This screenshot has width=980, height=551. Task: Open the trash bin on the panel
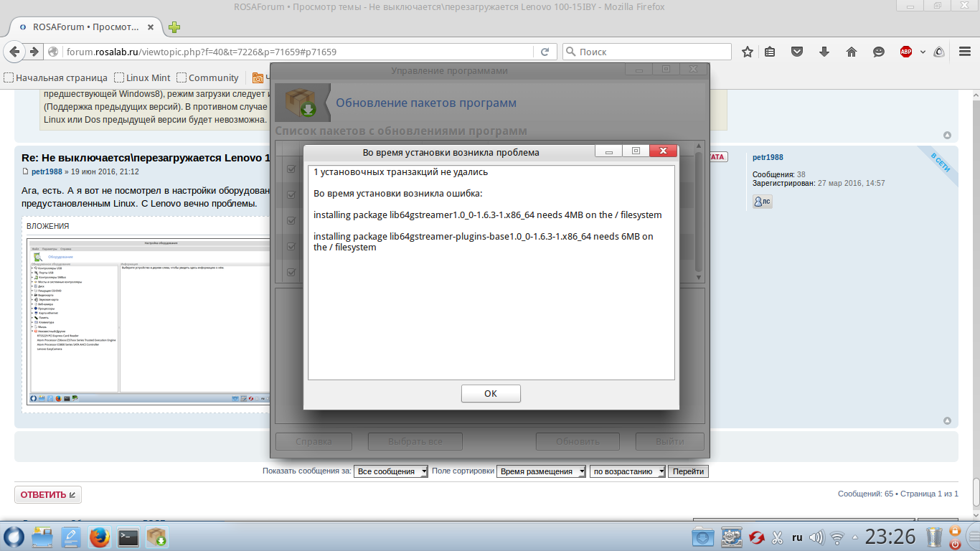coord(934,537)
